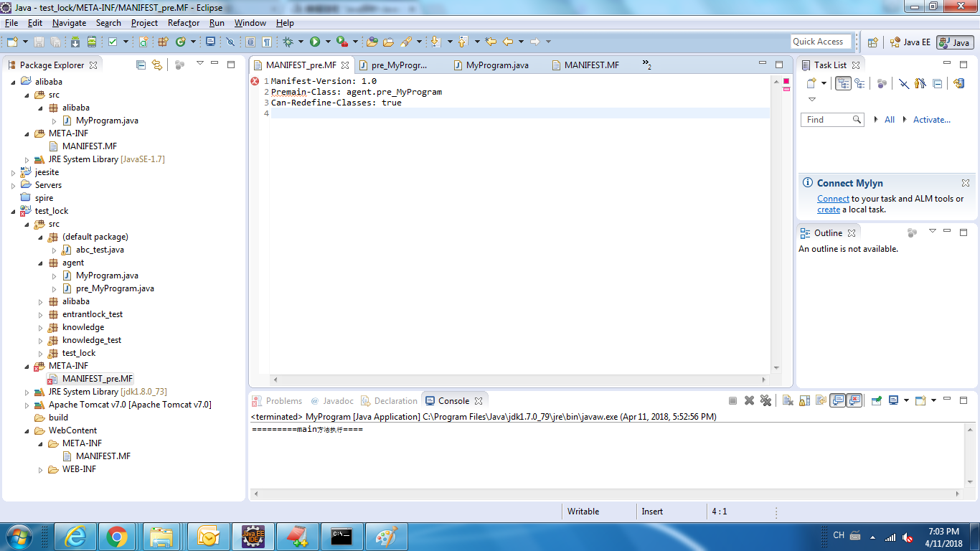Click Search flashlight icon in toolbar
The image size is (980, 551).
[x=405, y=42]
